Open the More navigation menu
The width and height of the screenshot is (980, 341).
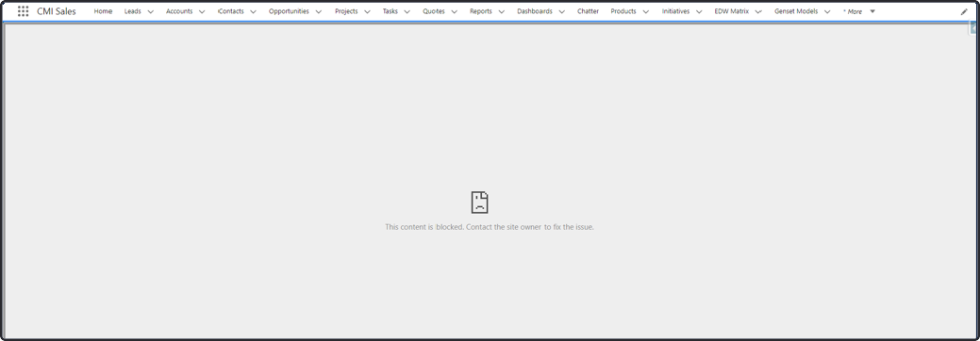[x=853, y=11]
